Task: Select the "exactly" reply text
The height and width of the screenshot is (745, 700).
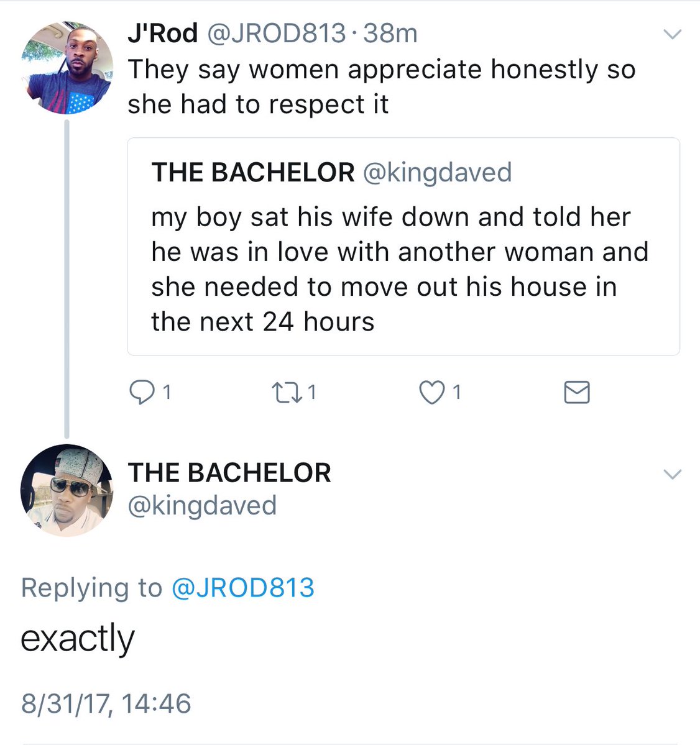Action: pos(78,639)
